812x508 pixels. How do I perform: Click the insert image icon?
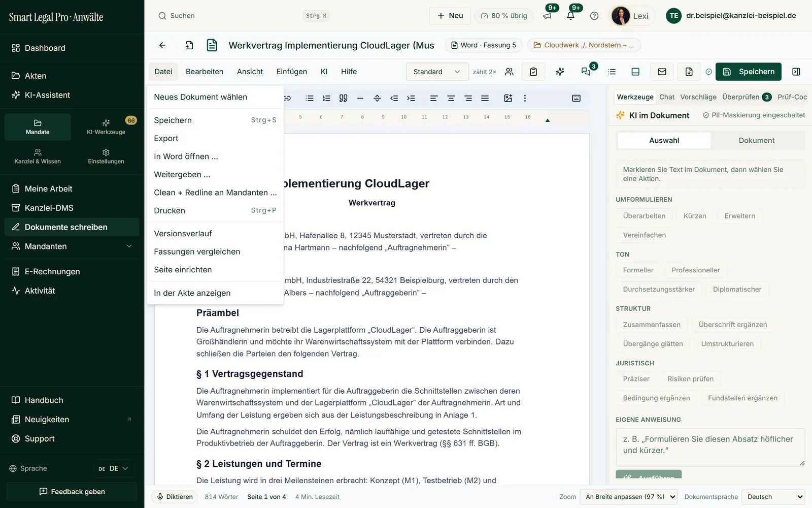pyautogui.click(x=508, y=98)
